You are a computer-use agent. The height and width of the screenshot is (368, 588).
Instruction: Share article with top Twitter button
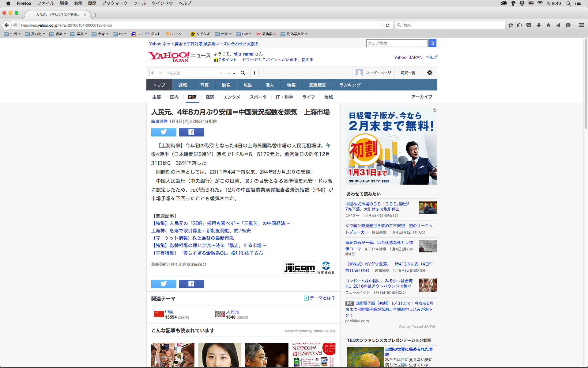tap(164, 132)
